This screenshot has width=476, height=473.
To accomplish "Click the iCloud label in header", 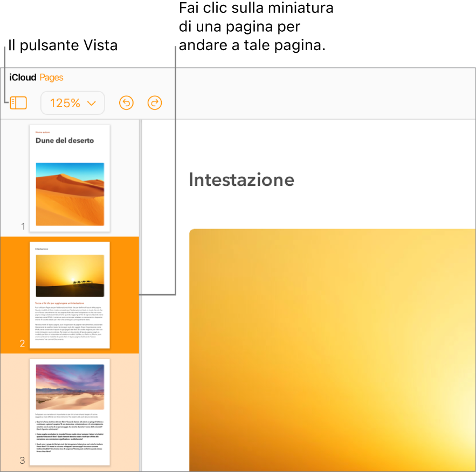I will (23, 78).
